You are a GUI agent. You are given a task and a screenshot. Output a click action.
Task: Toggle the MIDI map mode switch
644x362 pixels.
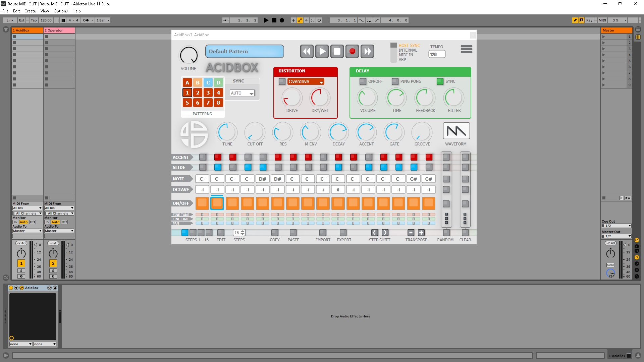pos(602,20)
